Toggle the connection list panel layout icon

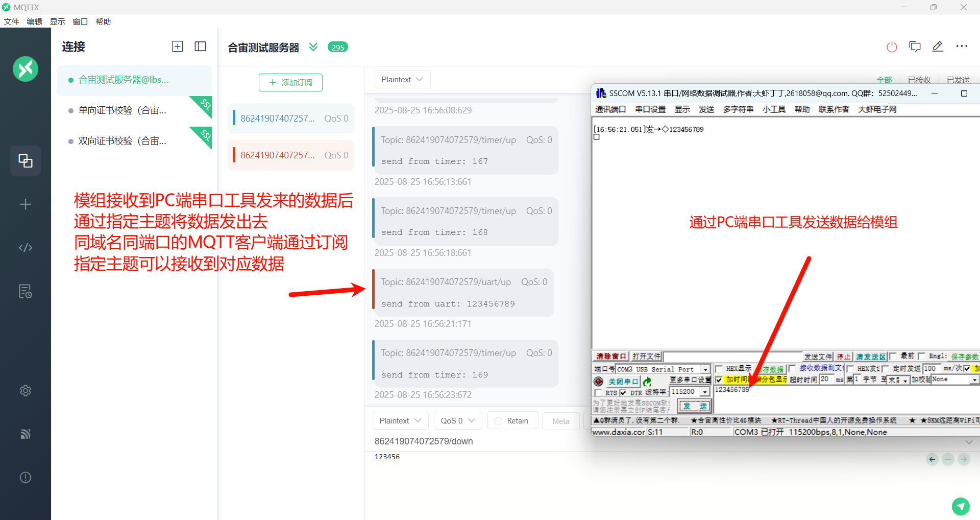[x=201, y=46]
